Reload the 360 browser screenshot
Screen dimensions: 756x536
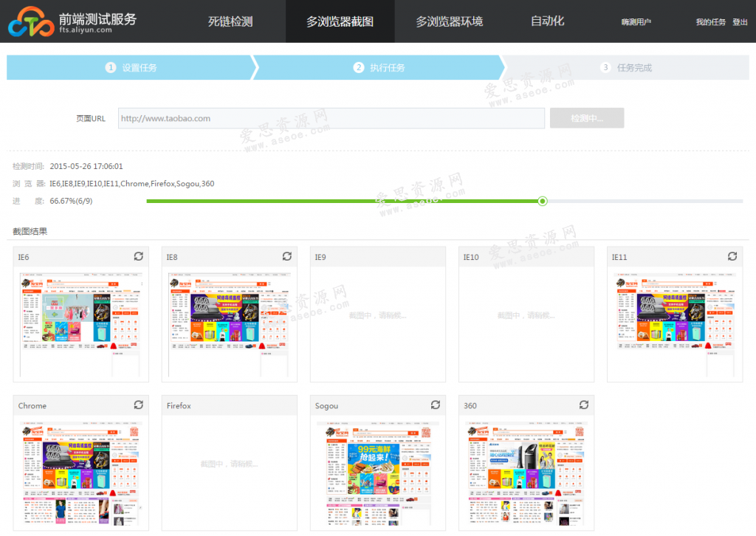(584, 405)
